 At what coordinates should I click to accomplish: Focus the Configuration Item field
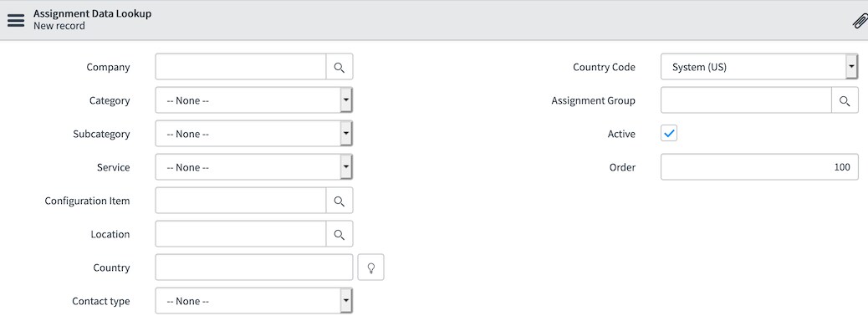(x=241, y=201)
